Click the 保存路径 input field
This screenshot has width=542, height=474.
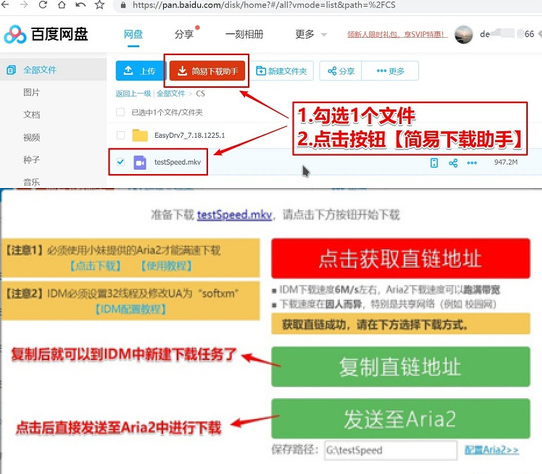391,450
